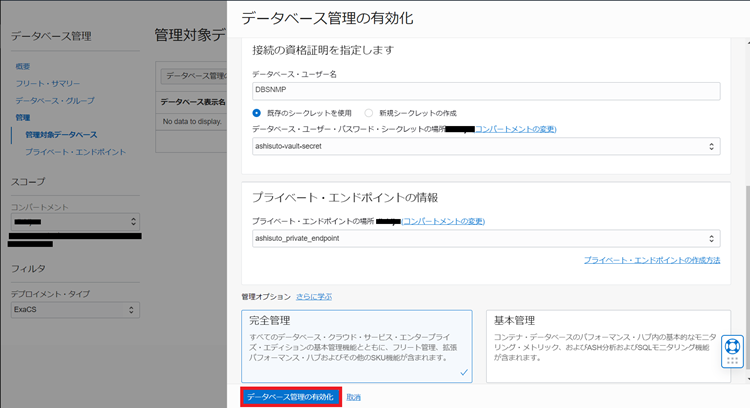Open フリート・サマリー in the sidebar
The height and width of the screenshot is (408, 750).
pyautogui.click(x=47, y=83)
